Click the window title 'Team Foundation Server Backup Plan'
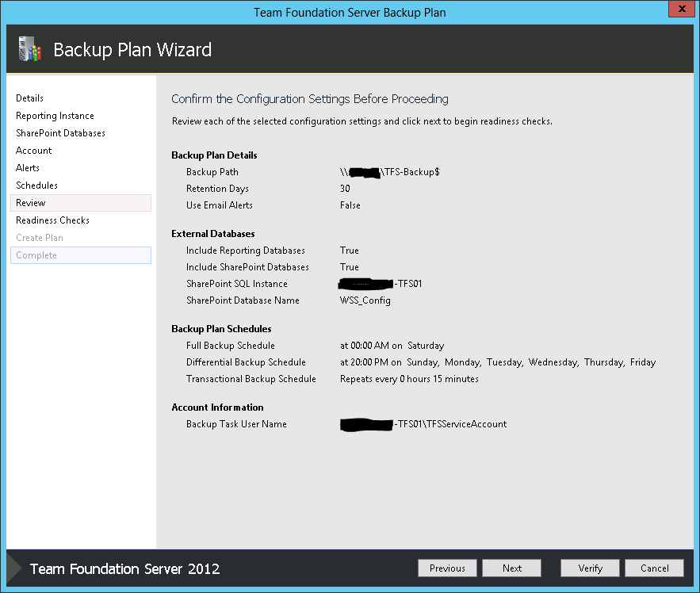The height and width of the screenshot is (593, 700). (350, 13)
